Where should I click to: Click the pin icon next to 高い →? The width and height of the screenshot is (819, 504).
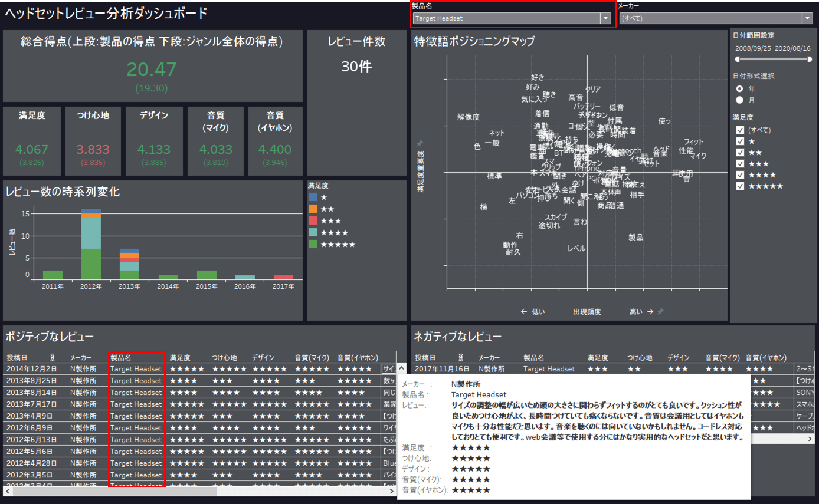click(x=661, y=311)
